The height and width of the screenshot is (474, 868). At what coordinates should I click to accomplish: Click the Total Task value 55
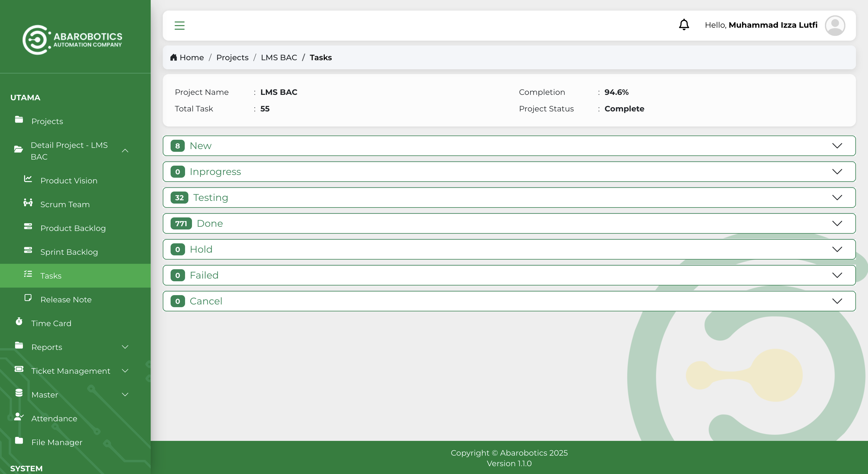pos(265,109)
